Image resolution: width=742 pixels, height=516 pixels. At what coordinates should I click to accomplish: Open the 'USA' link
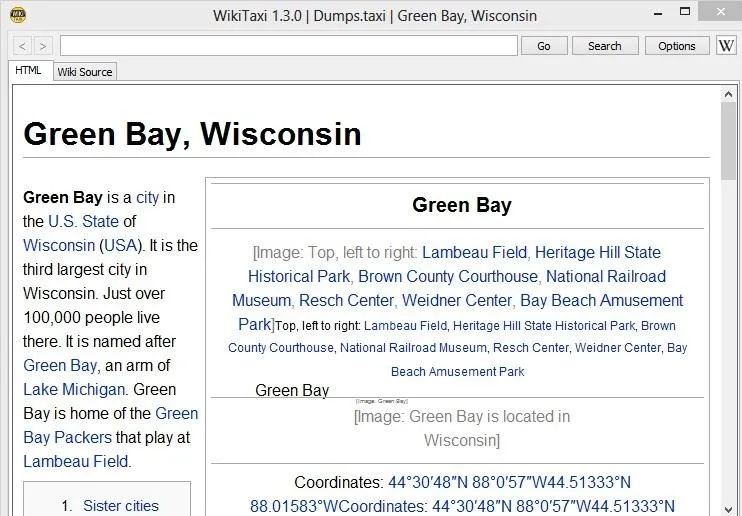click(x=120, y=245)
